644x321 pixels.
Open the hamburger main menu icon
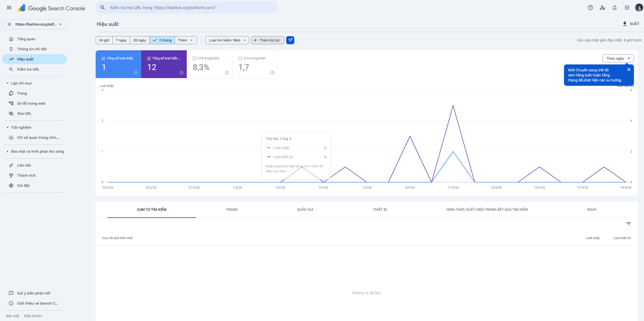point(9,8)
